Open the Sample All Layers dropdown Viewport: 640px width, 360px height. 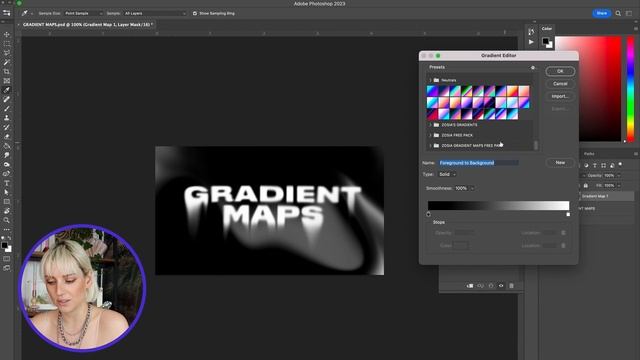tap(155, 13)
